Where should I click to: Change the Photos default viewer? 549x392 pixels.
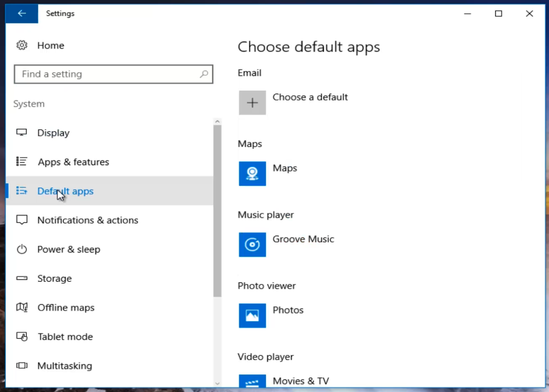click(x=288, y=310)
